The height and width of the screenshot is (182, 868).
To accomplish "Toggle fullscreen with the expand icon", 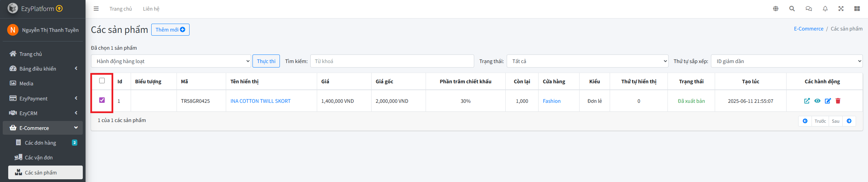I will pyautogui.click(x=841, y=9).
